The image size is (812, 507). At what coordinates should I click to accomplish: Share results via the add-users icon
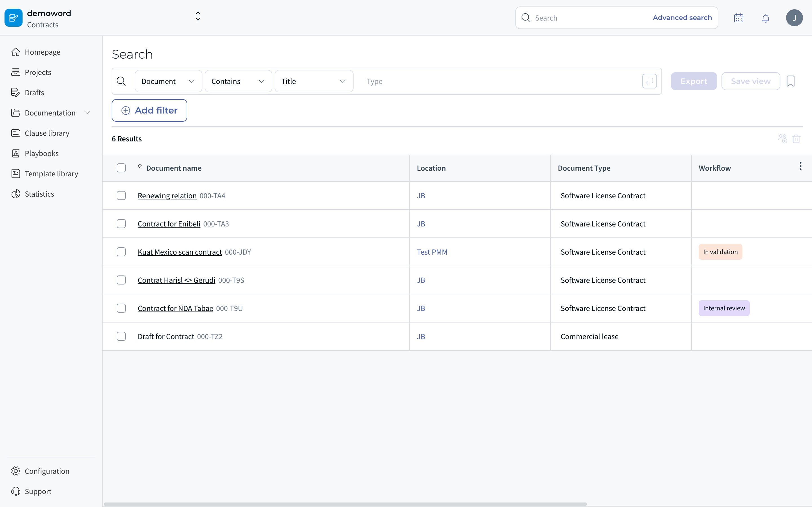pos(782,139)
